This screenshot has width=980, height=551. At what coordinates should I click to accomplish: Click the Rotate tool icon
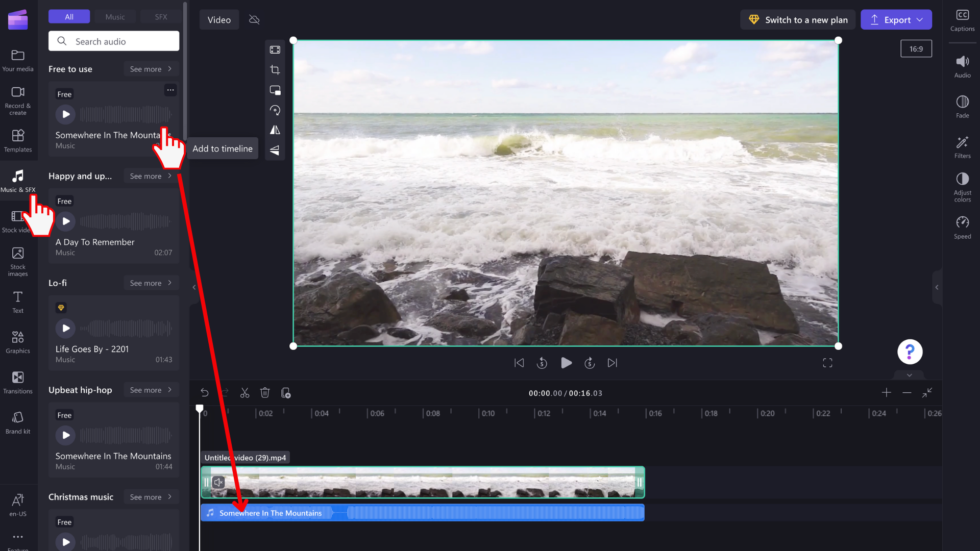[275, 110]
